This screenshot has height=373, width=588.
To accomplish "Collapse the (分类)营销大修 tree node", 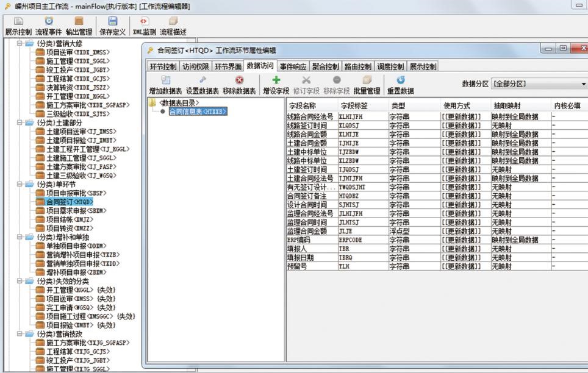I will (x=20, y=43).
